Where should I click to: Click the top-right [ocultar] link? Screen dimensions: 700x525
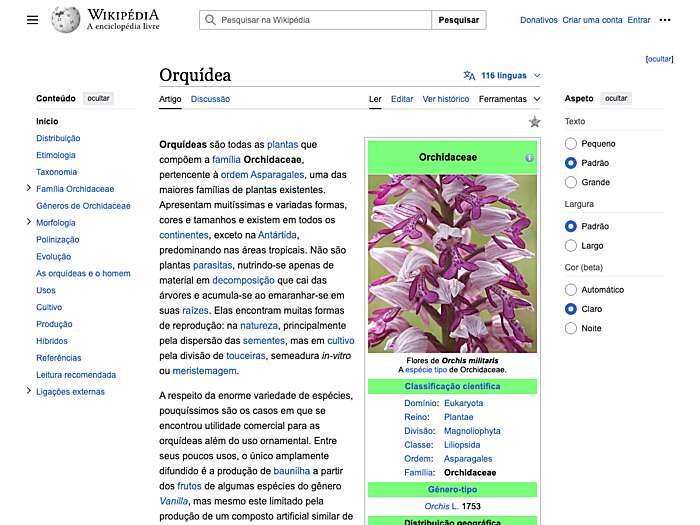click(x=659, y=59)
